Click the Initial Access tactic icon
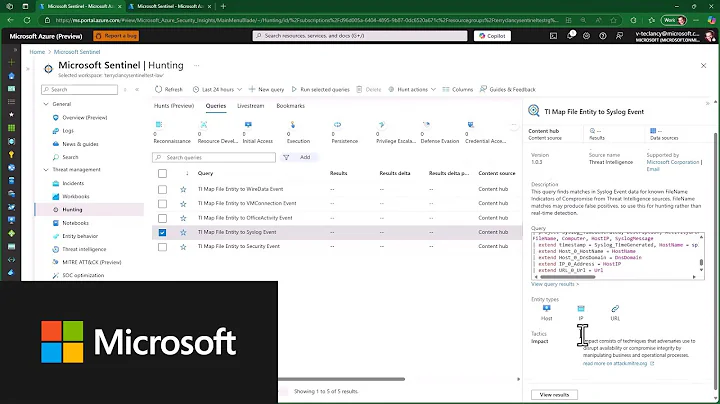Screen dimensions: 720x404 [248, 125]
